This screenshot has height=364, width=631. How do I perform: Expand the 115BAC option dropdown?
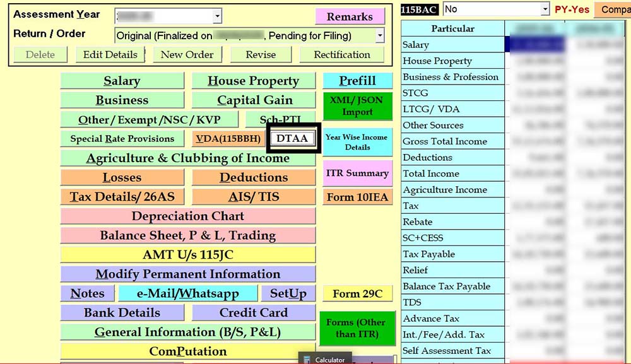pyautogui.click(x=545, y=9)
